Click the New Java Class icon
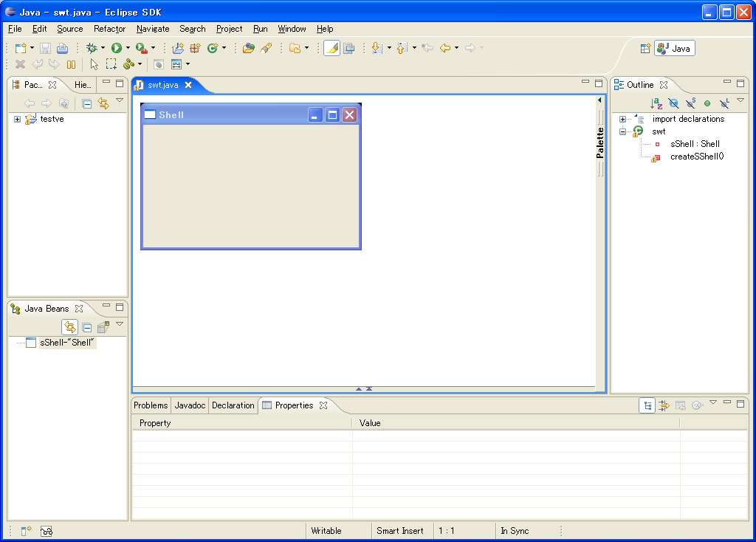Image resolution: width=756 pixels, height=542 pixels. tap(213, 48)
